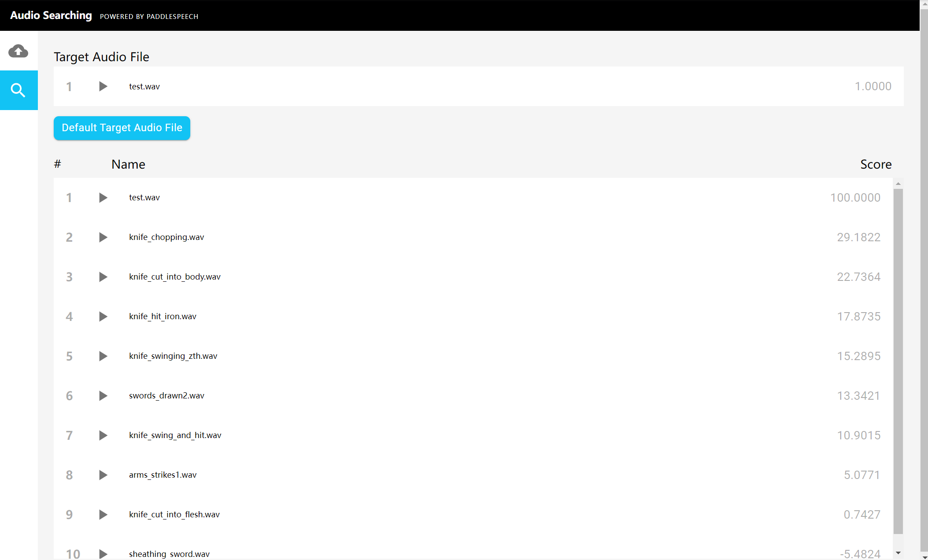Screen dimensions: 928x560
Task: Click the results list scroll up arrow
Action: click(x=898, y=184)
